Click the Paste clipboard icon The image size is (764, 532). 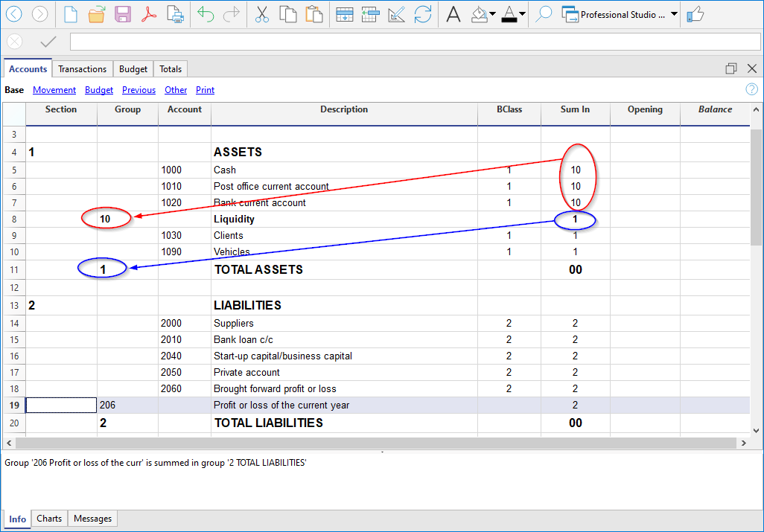[x=314, y=14]
